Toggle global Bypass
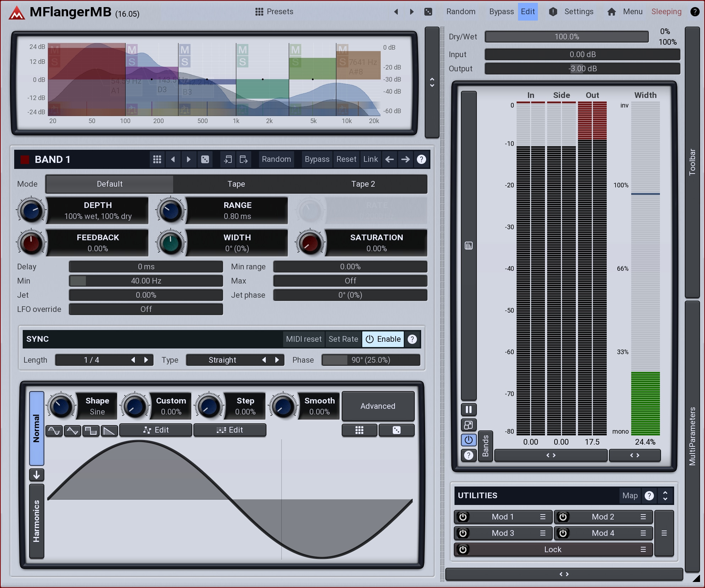Screen dimensions: 705x588 pos(501,12)
